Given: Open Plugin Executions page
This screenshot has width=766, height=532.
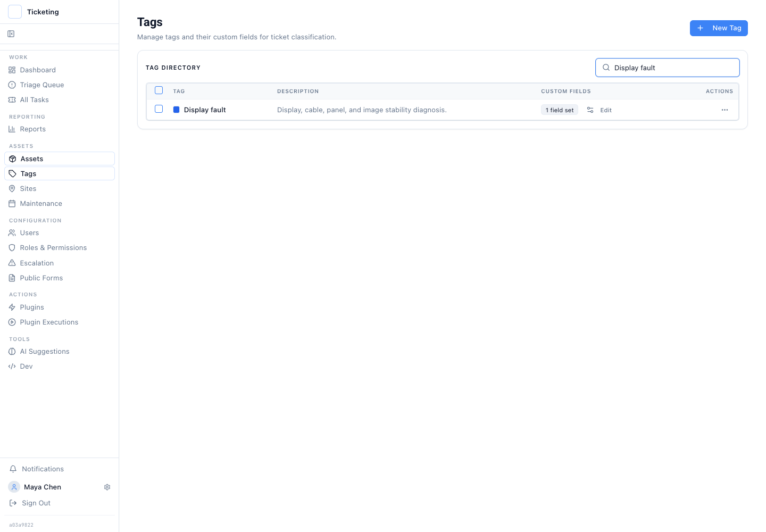Looking at the screenshot, I should [60, 322].
